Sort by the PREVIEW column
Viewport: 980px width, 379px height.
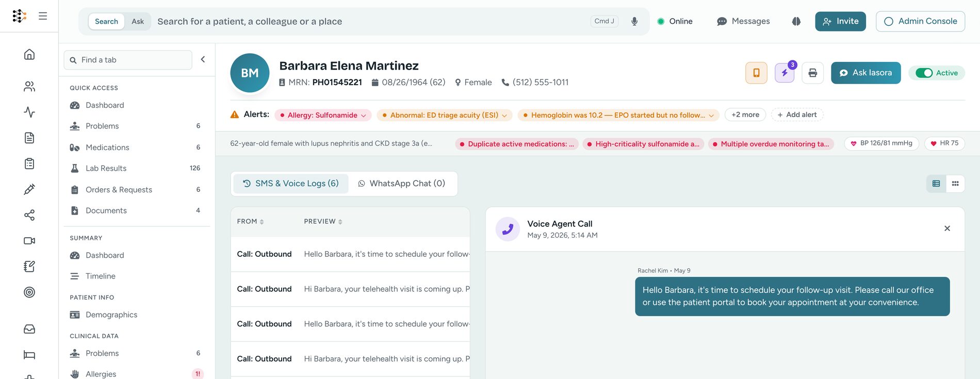click(x=323, y=221)
